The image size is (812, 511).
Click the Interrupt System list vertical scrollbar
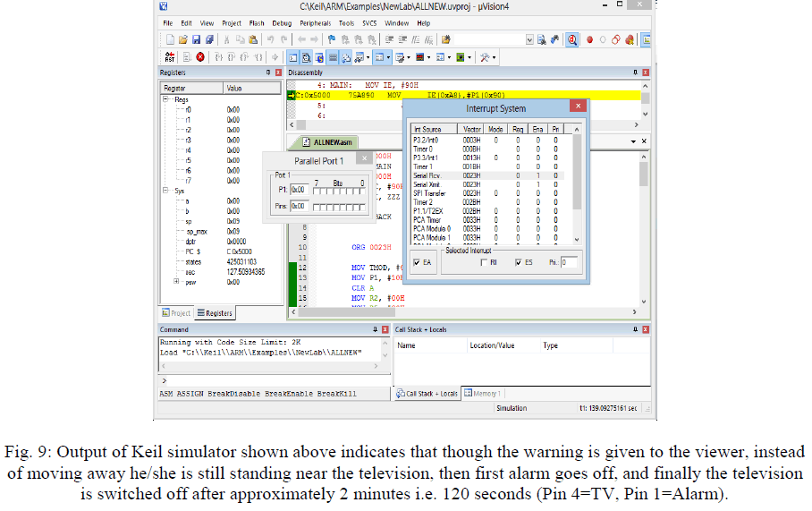click(x=578, y=170)
